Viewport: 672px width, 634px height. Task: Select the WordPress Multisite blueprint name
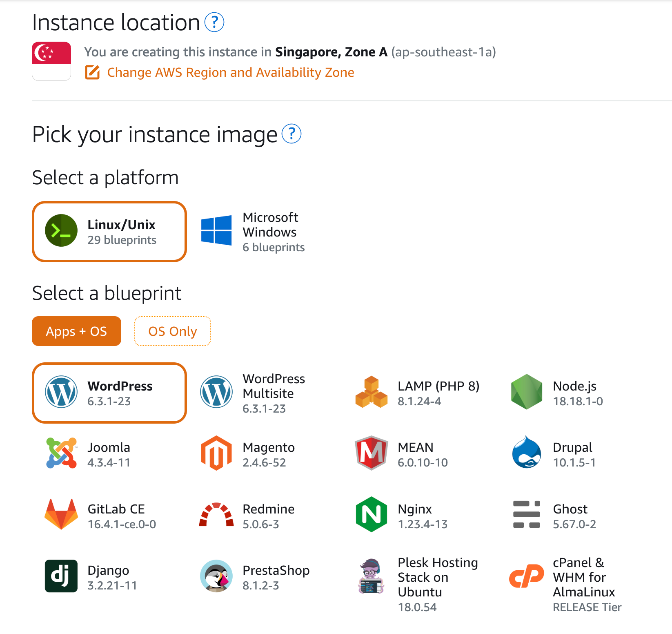tap(274, 386)
